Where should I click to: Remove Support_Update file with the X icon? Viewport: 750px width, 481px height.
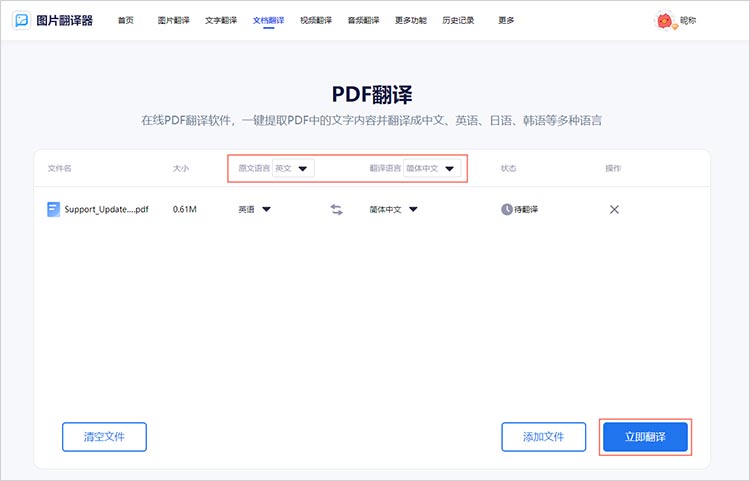click(614, 209)
